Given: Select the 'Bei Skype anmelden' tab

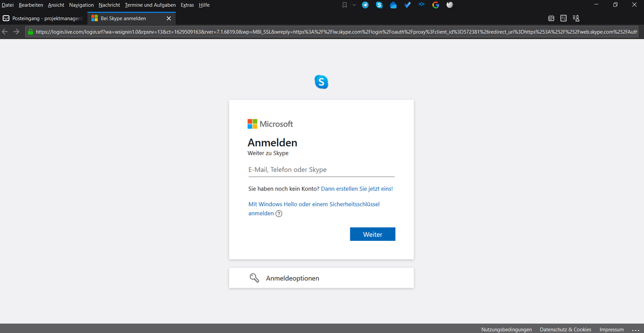Looking at the screenshot, I should click(131, 18).
